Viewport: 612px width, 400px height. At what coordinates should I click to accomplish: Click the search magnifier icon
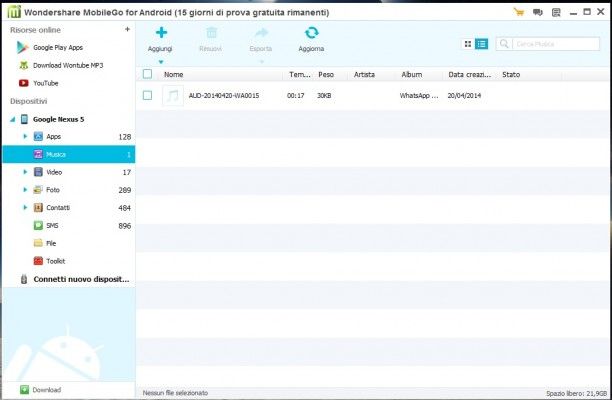[504, 44]
